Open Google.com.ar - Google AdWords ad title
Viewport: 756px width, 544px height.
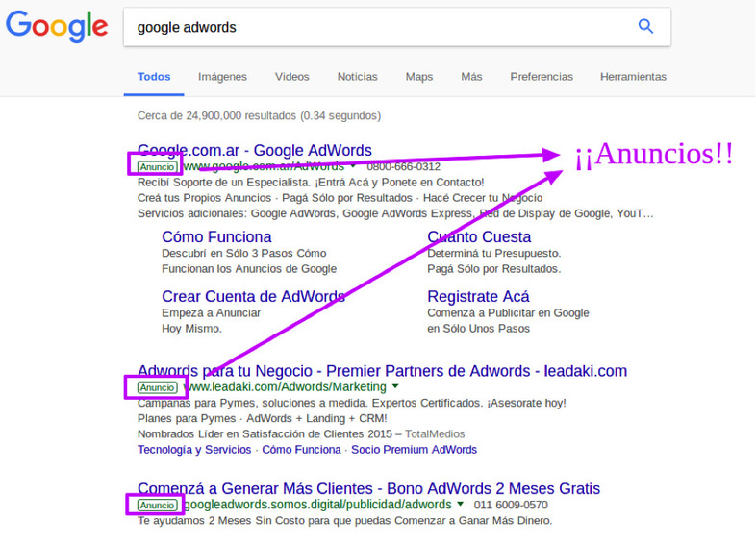click(x=255, y=150)
